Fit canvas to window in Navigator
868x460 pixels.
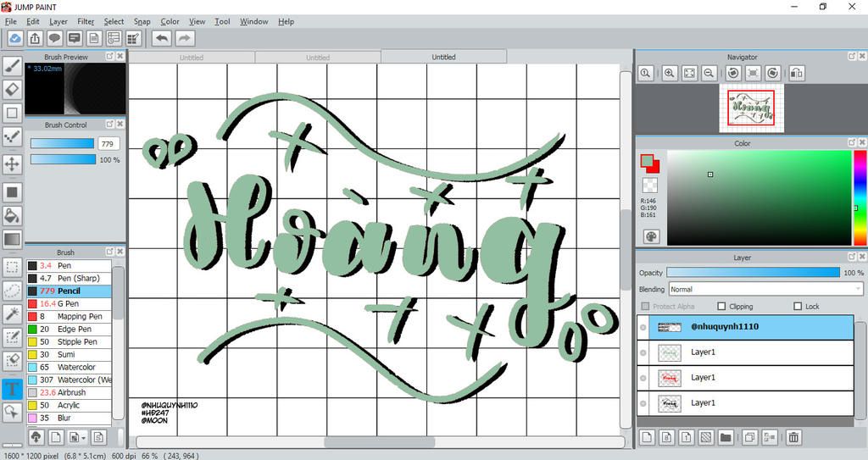click(x=689, y=73)
